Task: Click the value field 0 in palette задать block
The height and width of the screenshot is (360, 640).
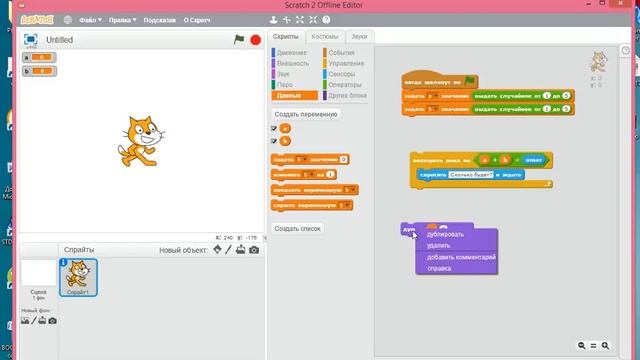Action: pos(343,160)
